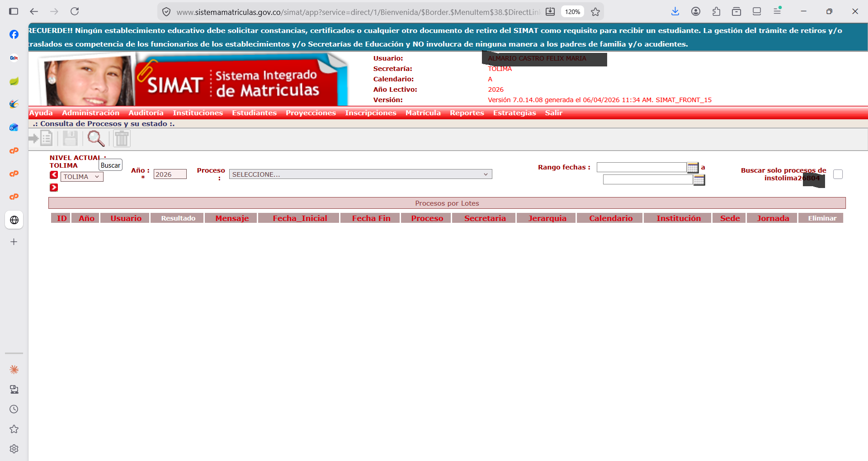This screenshot has height=461, width=868.
Task: Open the TOLIMA level dropdown
Action: (x=82, y=177)
